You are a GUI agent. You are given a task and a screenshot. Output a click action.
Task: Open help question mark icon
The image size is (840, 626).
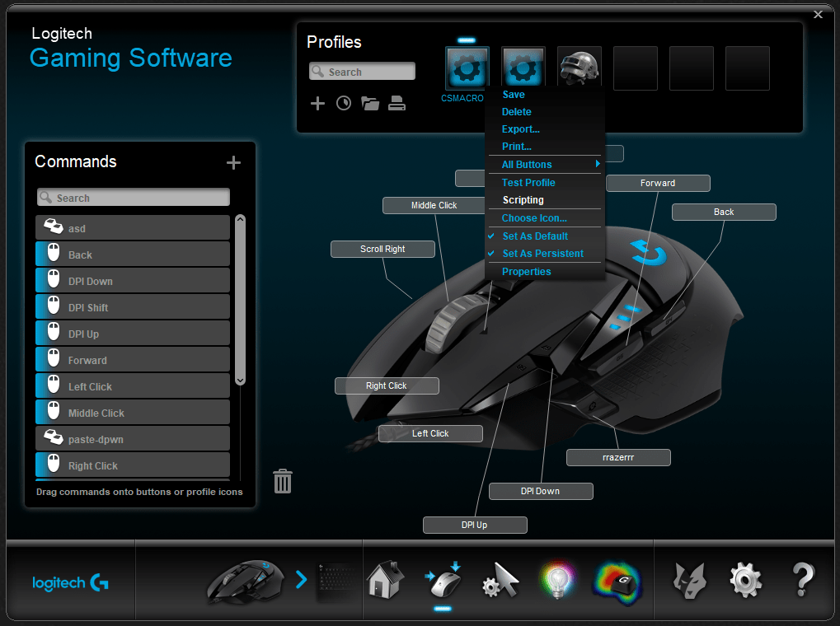pos(803,579)
